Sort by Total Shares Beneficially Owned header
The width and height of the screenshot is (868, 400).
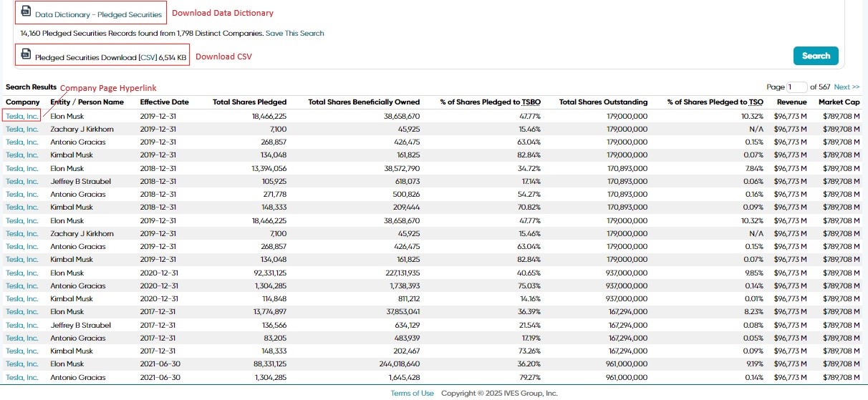(x=364, y=102)
